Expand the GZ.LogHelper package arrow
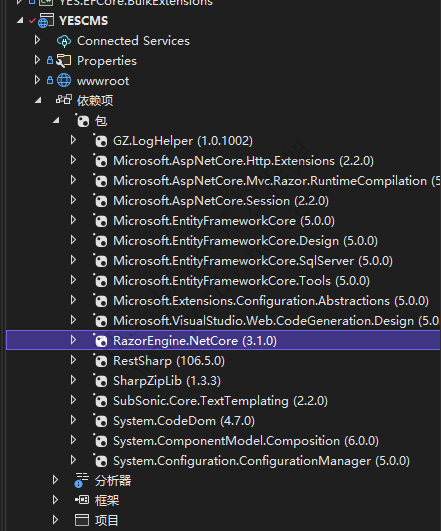Viewport: 441px width, 531px height. click(x=73, y=140)
